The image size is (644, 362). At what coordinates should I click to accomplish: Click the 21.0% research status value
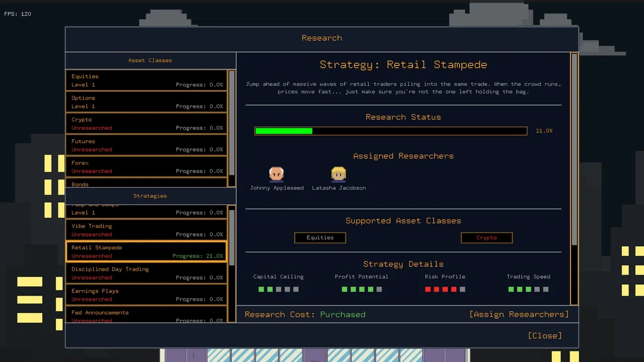(x=544, y=131)
